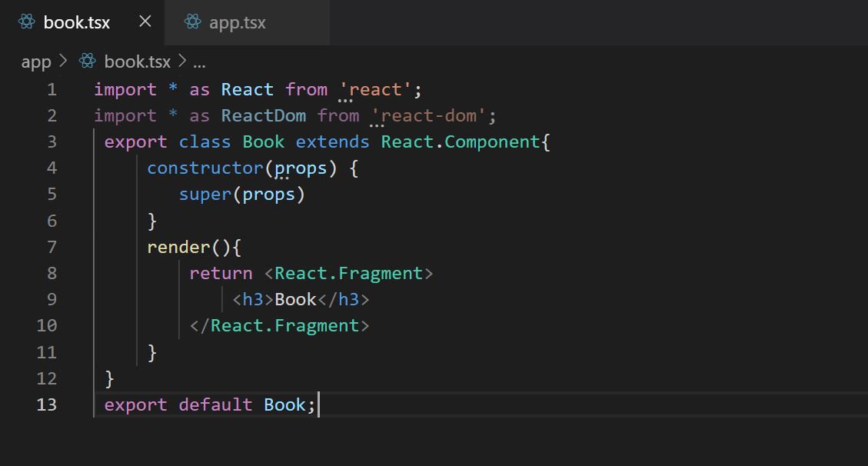Place cursor on the render method name

178,246
